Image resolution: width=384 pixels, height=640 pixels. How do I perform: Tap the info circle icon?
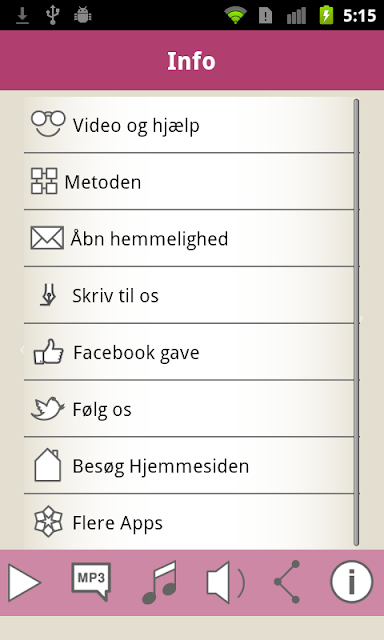coord(351,582)
